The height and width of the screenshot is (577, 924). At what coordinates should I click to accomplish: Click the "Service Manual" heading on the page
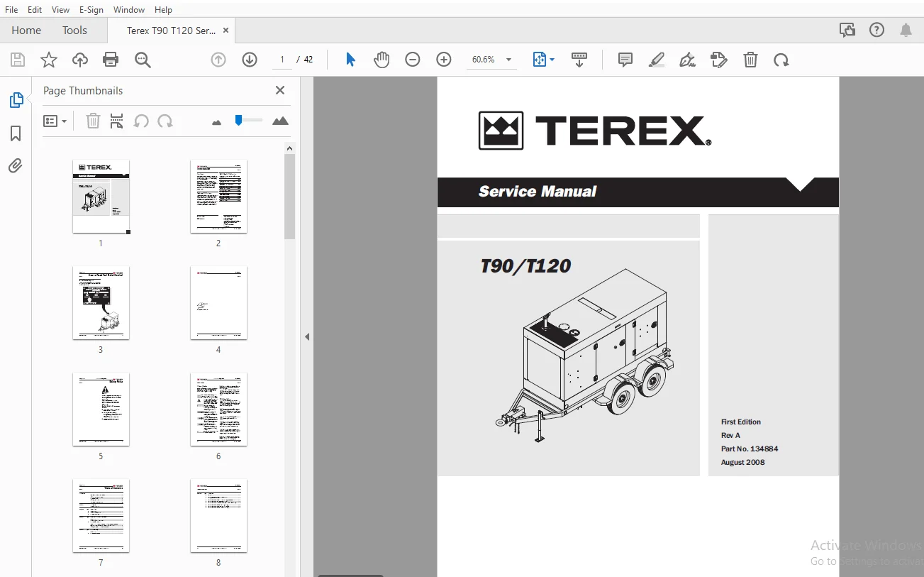(538, 191)
